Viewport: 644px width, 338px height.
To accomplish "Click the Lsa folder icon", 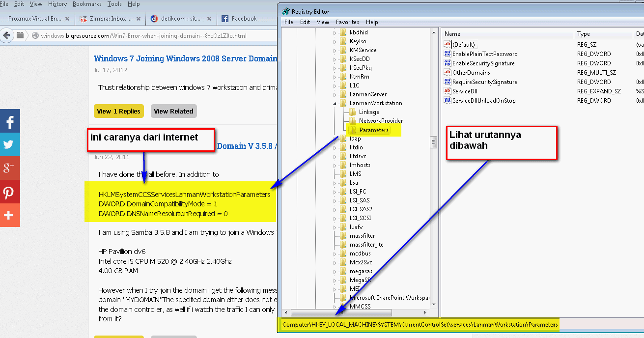I will pos(343,183).
